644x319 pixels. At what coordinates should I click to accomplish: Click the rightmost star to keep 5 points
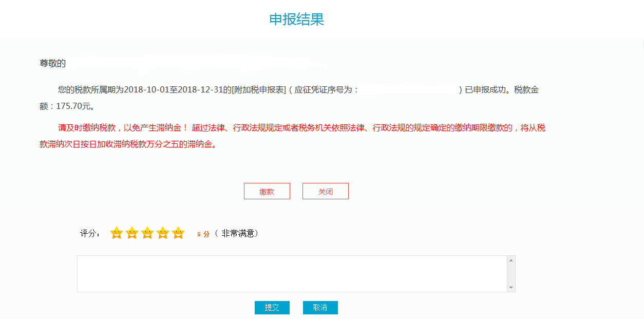(178, 232)
